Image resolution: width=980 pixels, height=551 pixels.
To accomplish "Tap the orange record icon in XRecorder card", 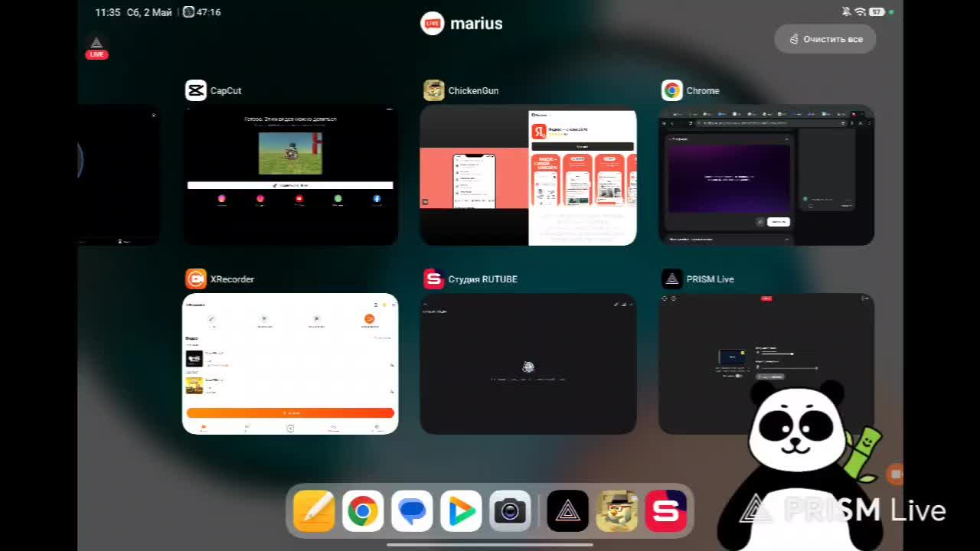I will point(369,318).
